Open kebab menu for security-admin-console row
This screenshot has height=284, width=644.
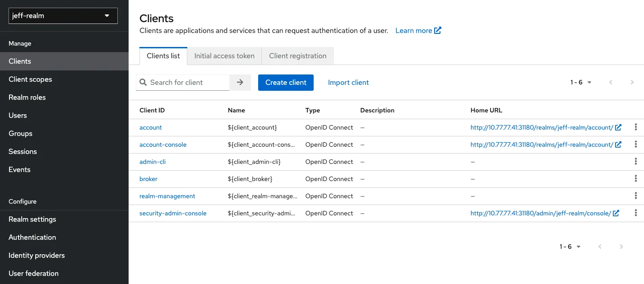(x=636, y=213)
